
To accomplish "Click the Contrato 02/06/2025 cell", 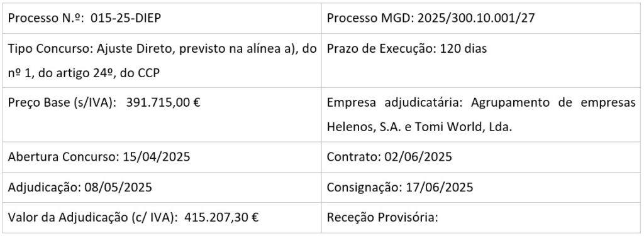I will 481,157.
